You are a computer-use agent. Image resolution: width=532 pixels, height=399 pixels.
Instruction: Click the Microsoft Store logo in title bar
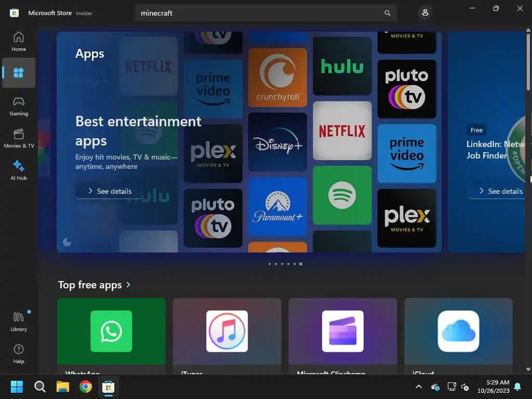14,13
